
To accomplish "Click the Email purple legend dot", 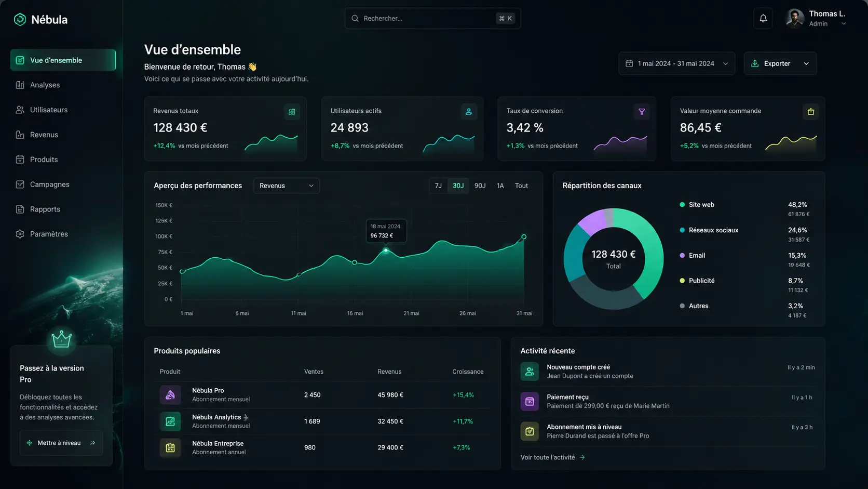I will 682,255.
